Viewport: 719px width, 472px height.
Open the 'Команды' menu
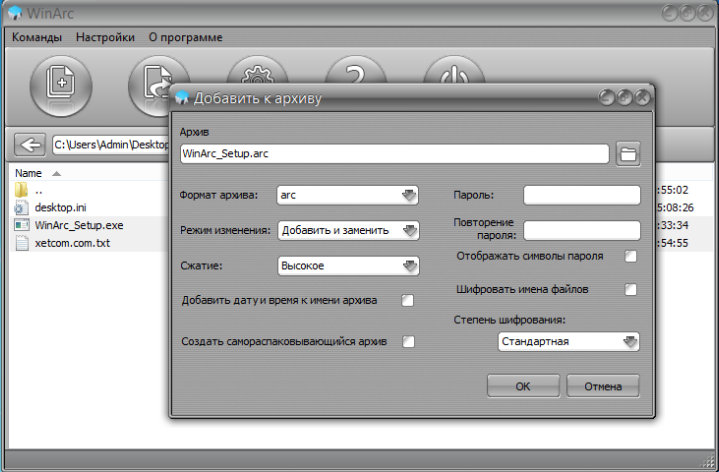pos(37,37)
